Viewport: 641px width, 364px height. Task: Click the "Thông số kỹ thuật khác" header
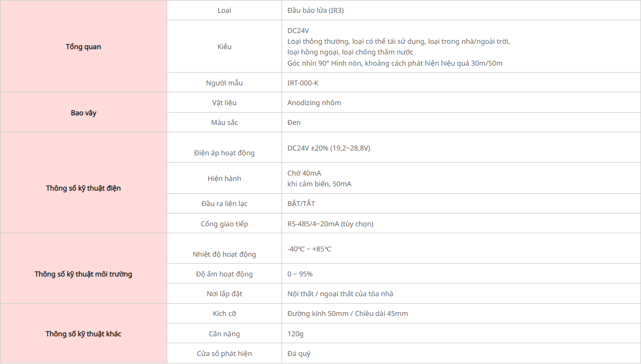83,334
